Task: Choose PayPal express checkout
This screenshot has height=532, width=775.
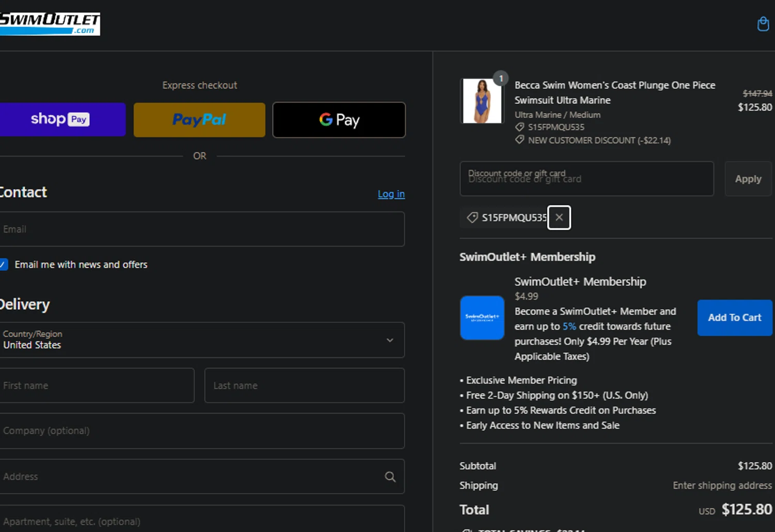Action: pos(199,120)
